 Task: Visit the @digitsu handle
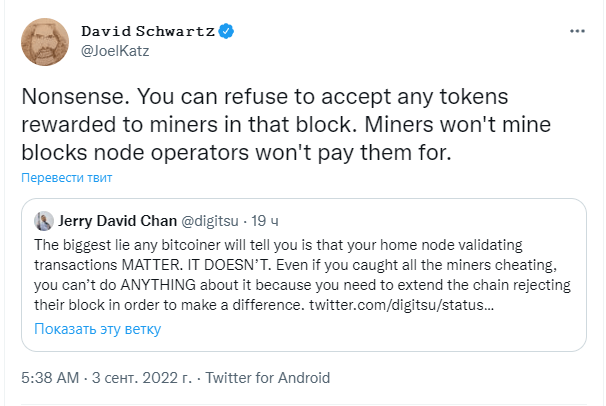point(210,221)
